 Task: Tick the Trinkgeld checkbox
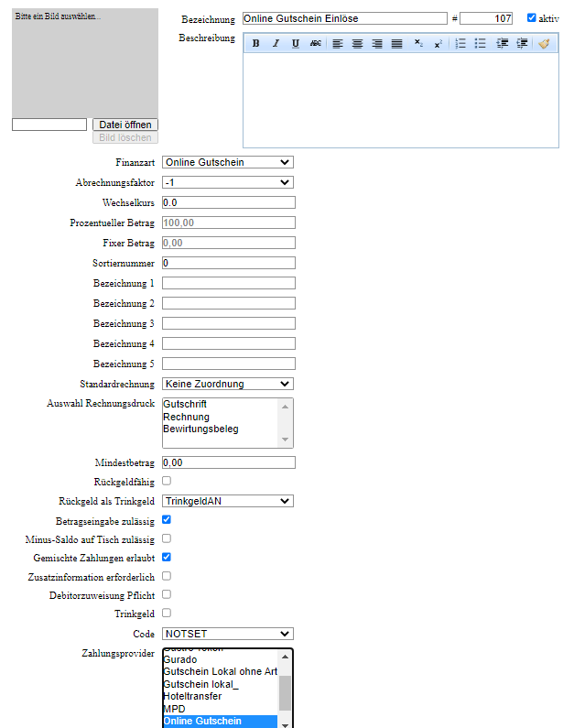point(167,613)
